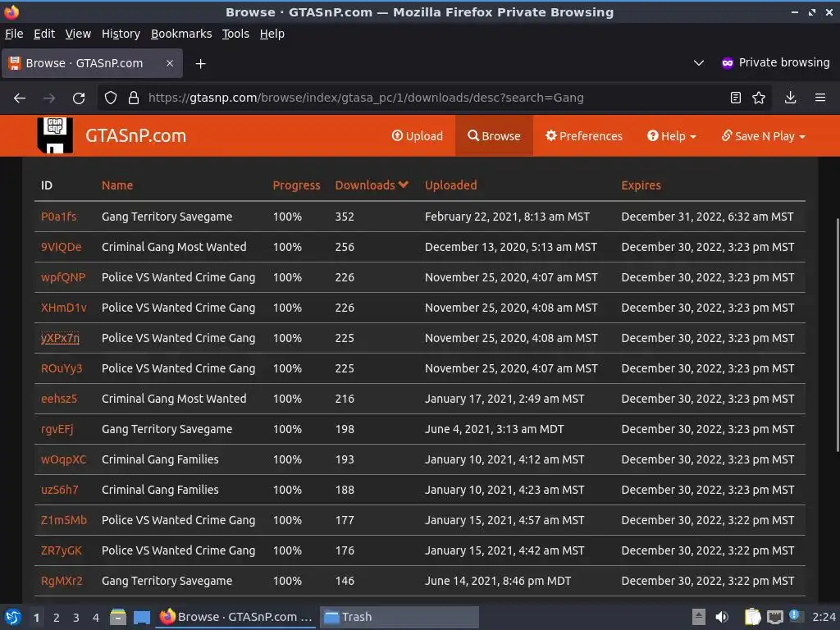
Task: Open the list all tabs chevron
Action: [699, 63]
